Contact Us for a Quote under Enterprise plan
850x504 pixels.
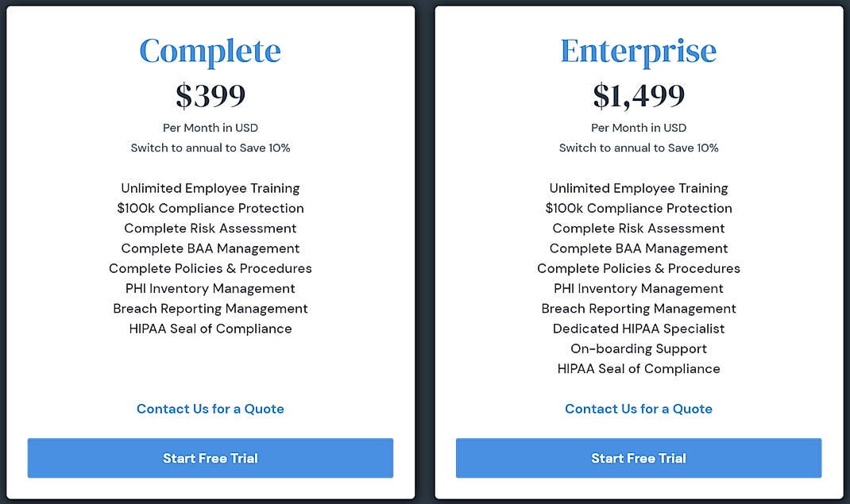638,409
